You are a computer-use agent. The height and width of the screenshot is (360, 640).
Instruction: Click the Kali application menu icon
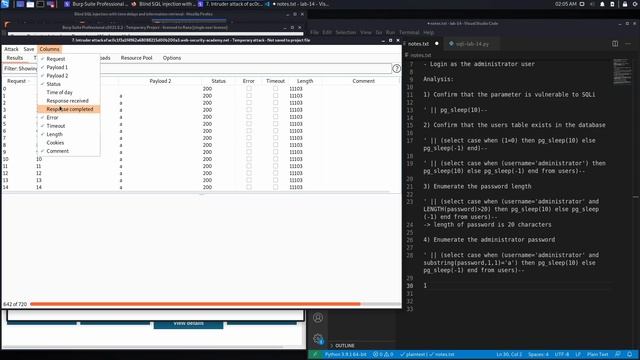tap(5, 4)
